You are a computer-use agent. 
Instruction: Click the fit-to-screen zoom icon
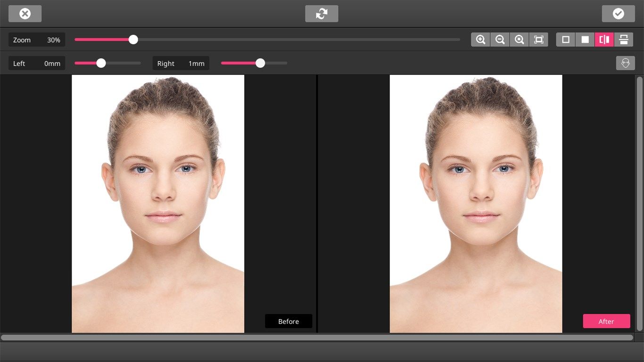point(538,40)
